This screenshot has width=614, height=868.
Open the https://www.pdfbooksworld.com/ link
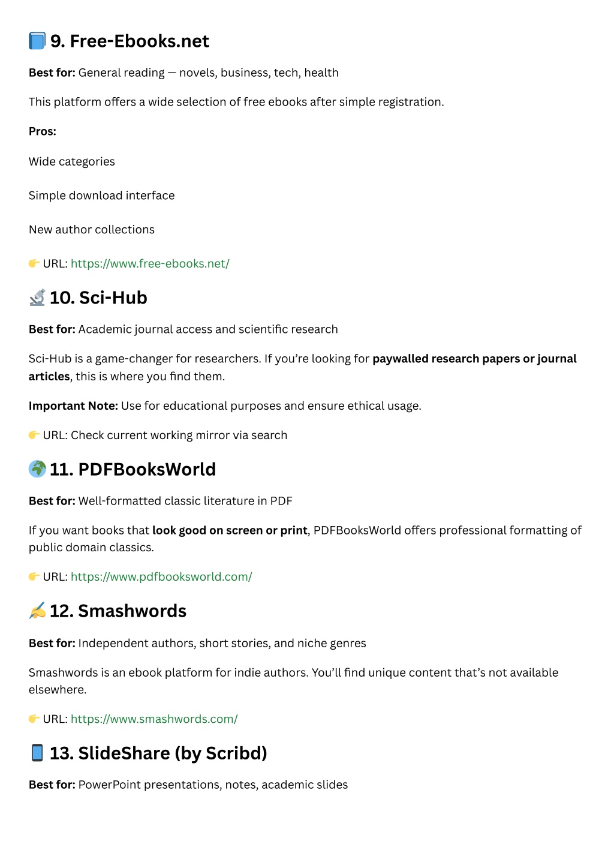coord(161,576)
